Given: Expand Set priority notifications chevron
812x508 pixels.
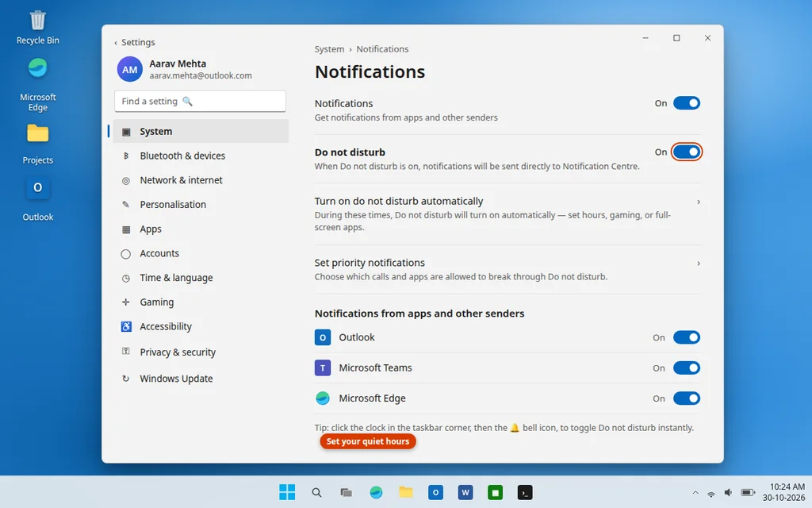Looking at the screenshot, I should tap(699, 264).
